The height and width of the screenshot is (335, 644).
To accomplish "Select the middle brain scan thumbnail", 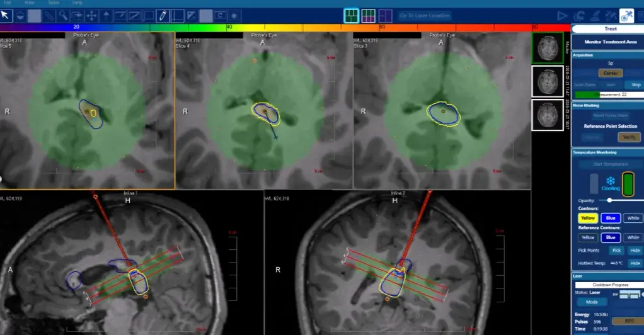I will pyautogui.click(x=548, y=81).
